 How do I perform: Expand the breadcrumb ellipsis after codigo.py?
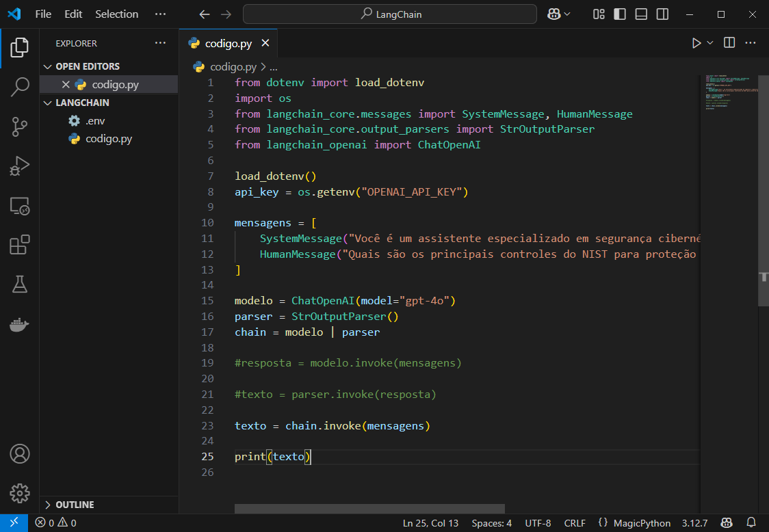tap(274, 67)
